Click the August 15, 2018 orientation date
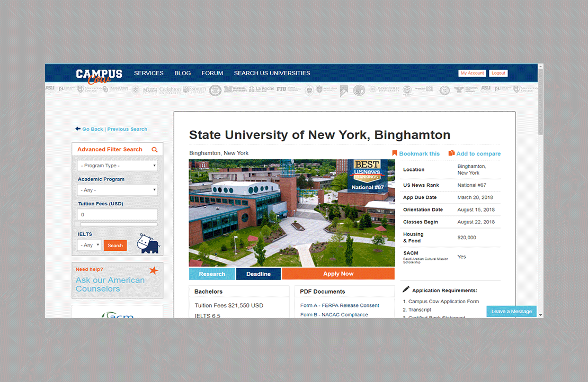 (476, 210)
